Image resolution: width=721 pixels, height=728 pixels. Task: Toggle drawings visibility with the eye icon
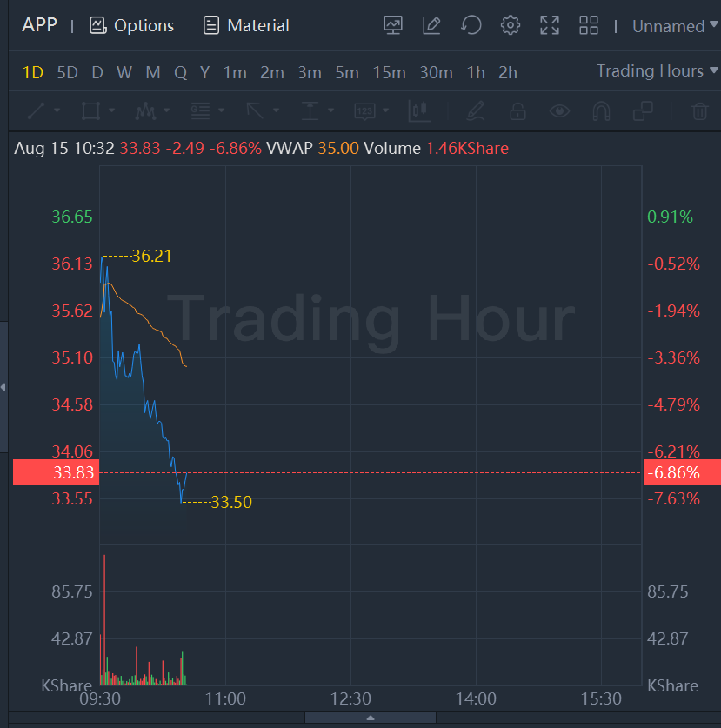(559, 110)
